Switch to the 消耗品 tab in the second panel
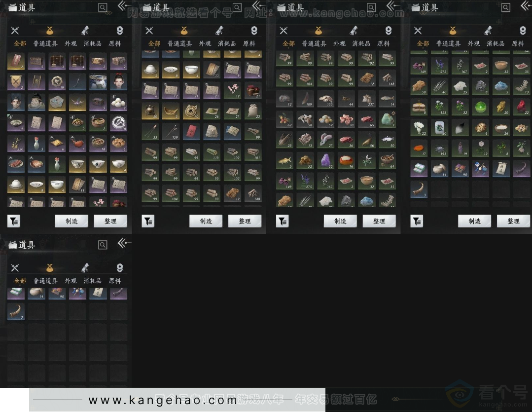 pyautogui.click(x=227, y=43)
